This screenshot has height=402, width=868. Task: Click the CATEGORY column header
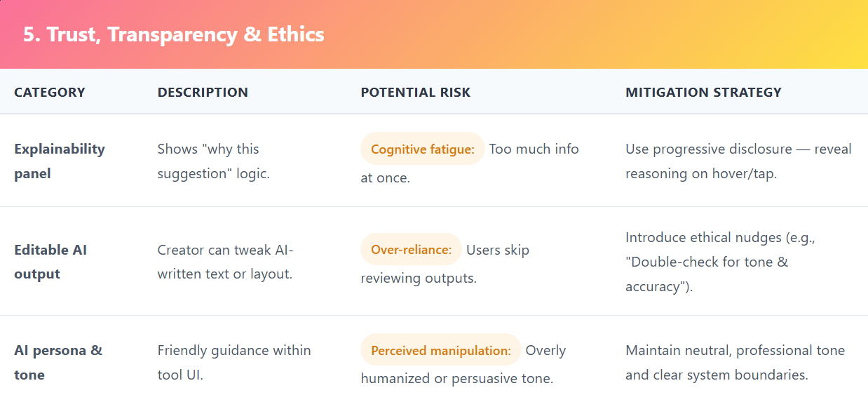pos(49,92)
